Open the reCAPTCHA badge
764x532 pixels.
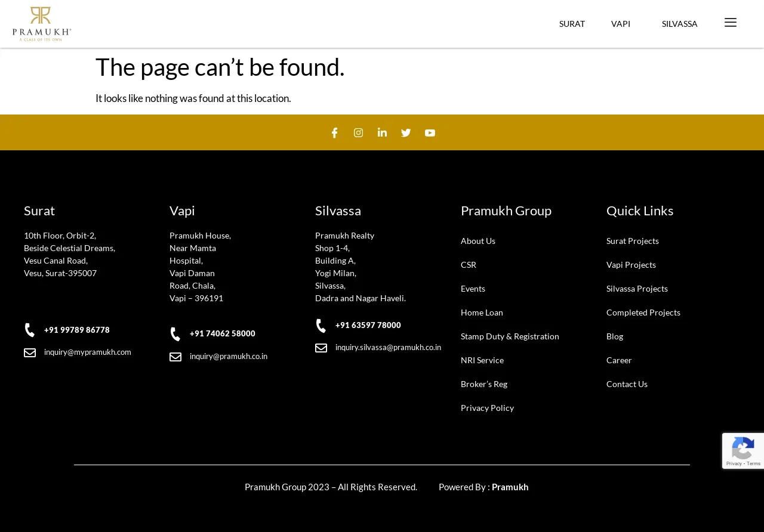743,451
